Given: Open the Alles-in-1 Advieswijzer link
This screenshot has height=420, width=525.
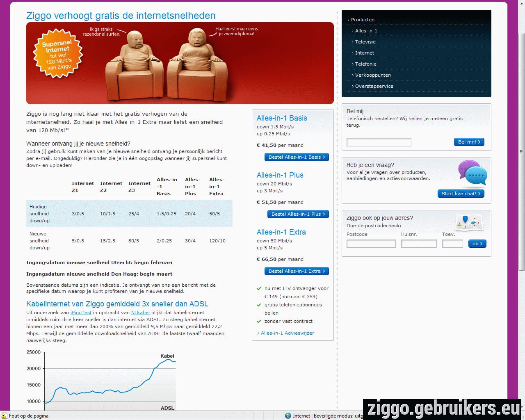Looking at the screenshot, I should click(287, 333).
